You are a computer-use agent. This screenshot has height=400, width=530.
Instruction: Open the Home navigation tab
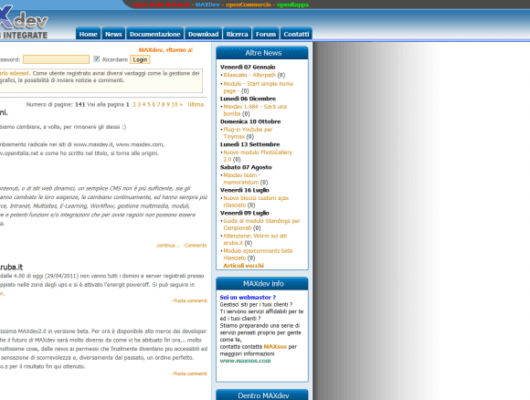(x=88, y=34)
